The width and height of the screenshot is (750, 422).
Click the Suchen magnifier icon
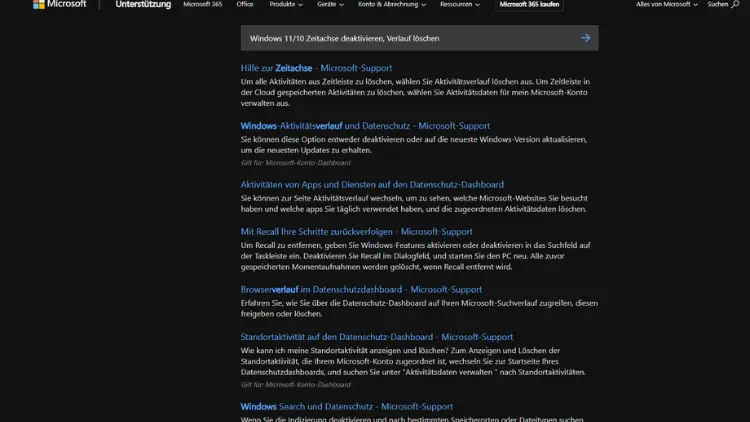[x=735, y=4]
